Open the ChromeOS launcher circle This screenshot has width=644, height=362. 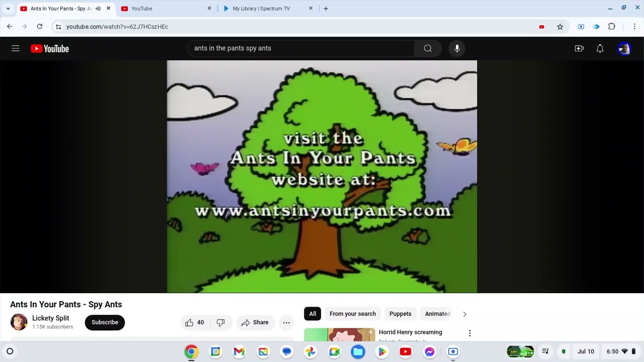pyautogui.click(x=10, y=351)
